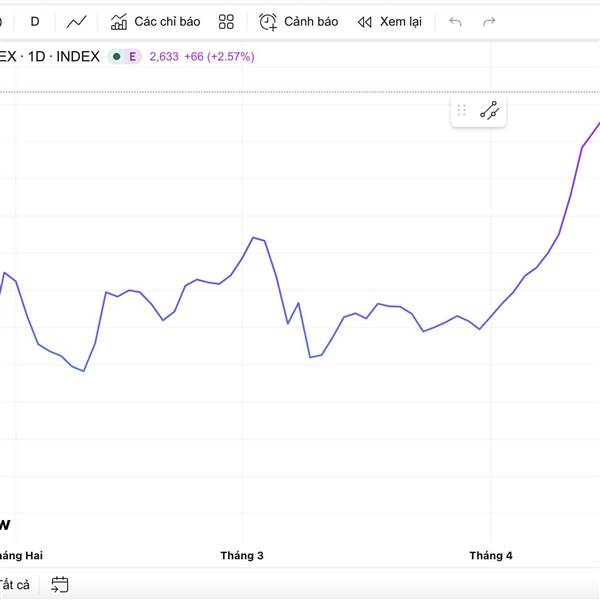Click the floating toolbar drag handle

click(462, 111)
